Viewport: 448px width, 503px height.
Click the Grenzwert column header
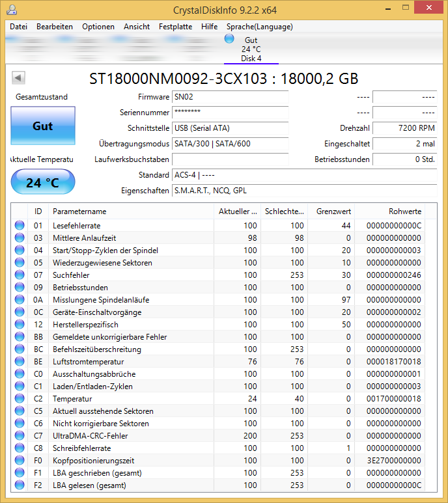point(331,211)
